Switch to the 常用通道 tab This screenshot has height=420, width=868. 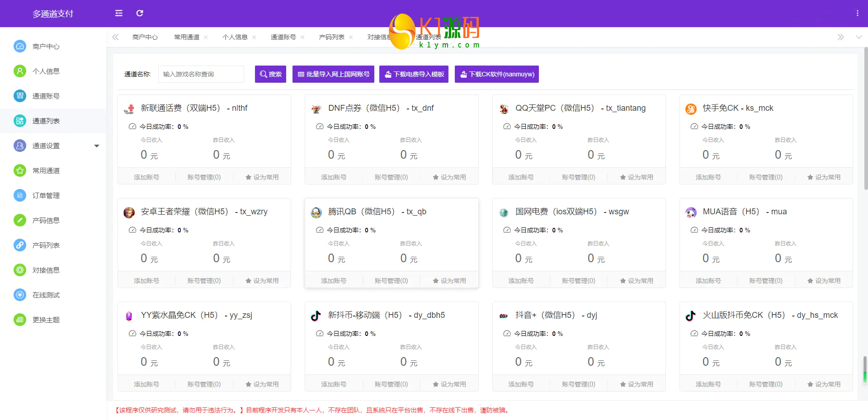point(187,37)
